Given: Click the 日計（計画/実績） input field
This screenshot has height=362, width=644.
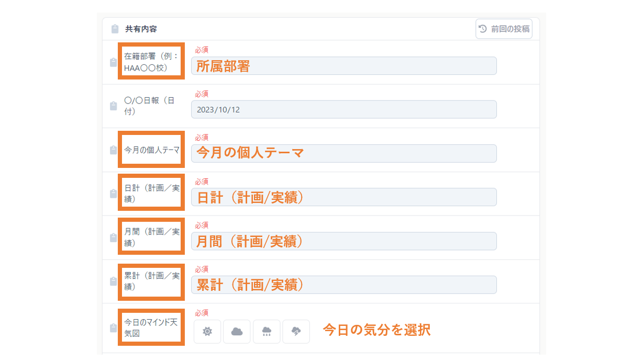Looking at the screenshot, I should pos(343,197).
